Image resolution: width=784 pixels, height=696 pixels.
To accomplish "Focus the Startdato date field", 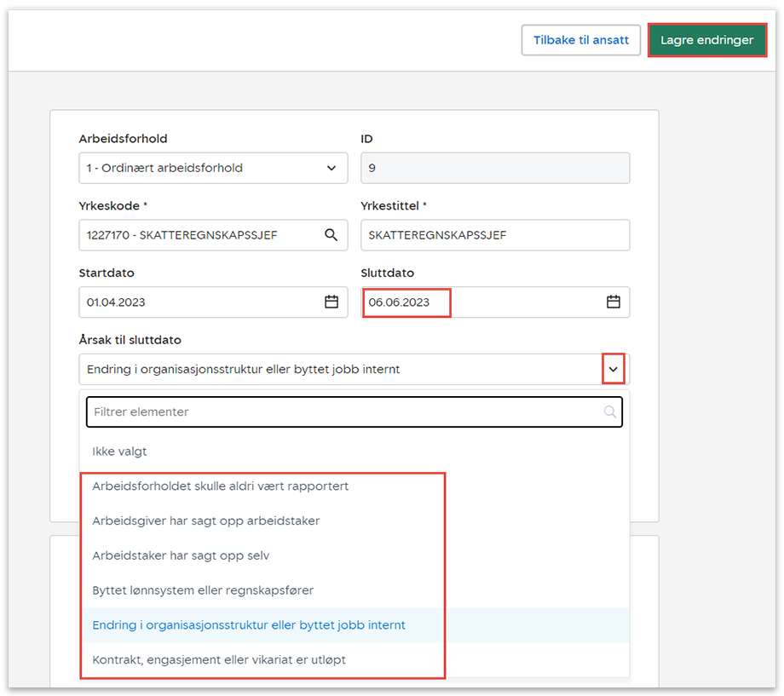I will point(200,302).
